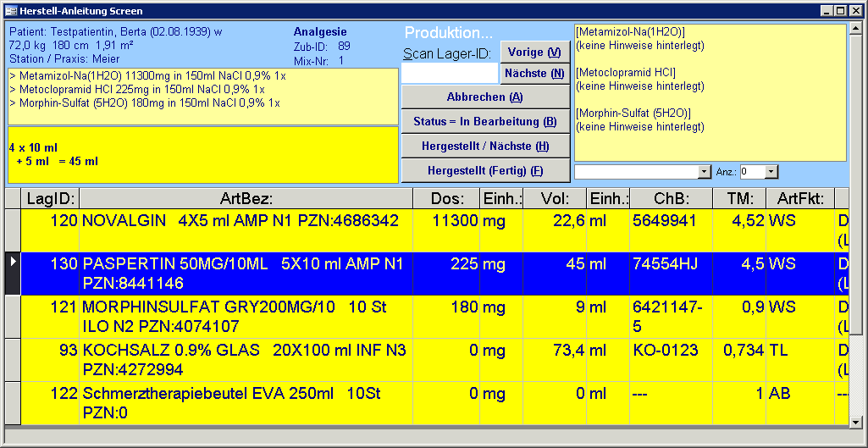This screenshot has width=868, height=448.
Task: Click ArtFkt cell TL
Action: (x=800, y=360)
